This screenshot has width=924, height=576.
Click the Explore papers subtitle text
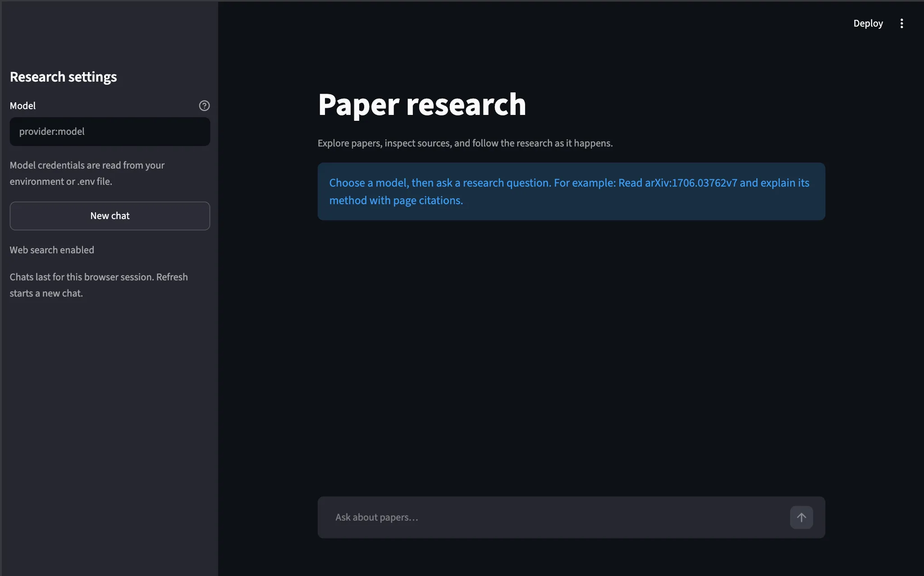click(x=465, y=143)
